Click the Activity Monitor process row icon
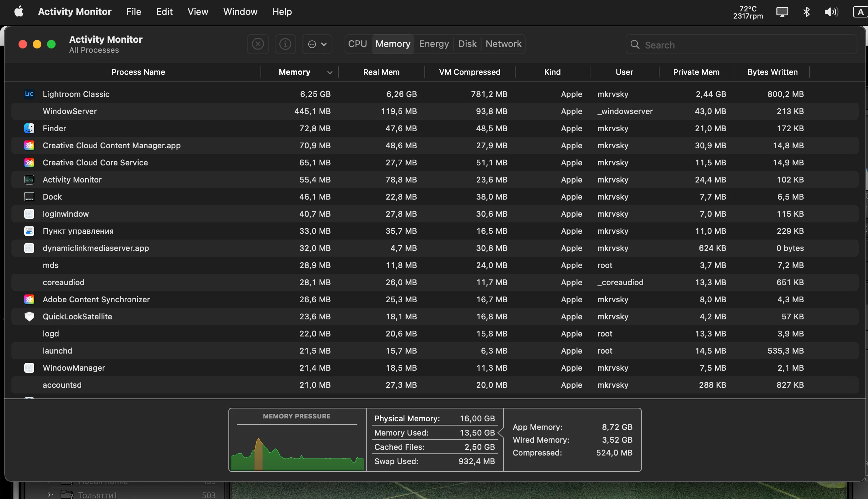Screen dimensions: 868x499 pyautogui.click(x=29, y=180)
